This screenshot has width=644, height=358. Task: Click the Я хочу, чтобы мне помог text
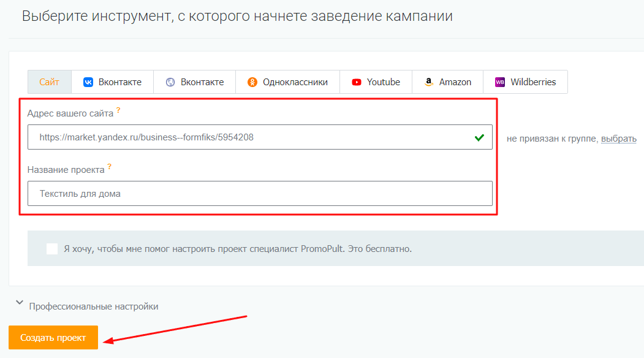237,249
